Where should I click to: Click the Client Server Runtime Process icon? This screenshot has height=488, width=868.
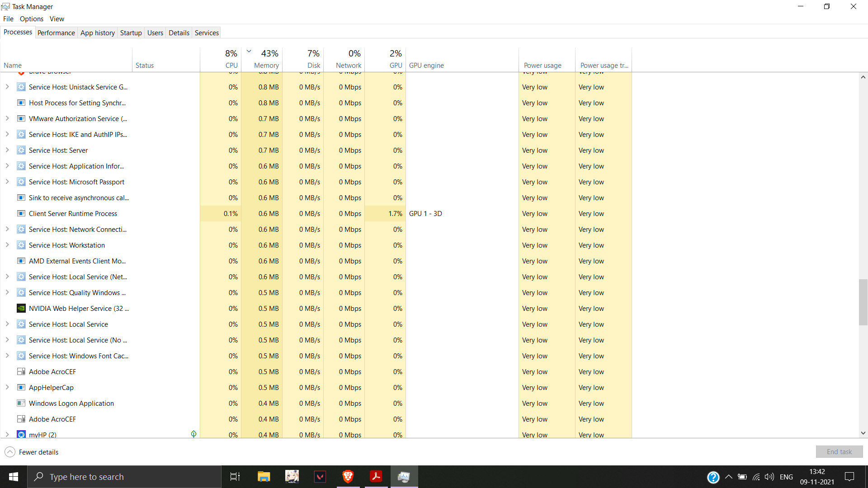click(21, 213)
